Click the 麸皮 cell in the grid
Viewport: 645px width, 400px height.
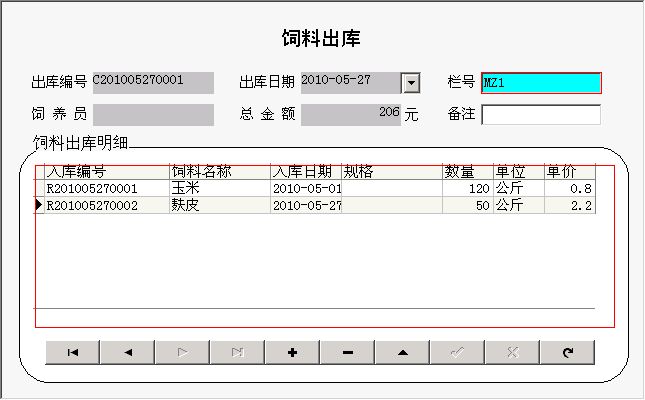click(x=220, y=205)
